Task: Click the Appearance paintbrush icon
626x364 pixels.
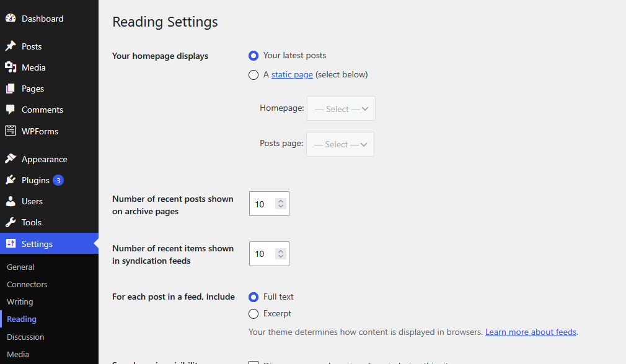Action: point(11,158)
